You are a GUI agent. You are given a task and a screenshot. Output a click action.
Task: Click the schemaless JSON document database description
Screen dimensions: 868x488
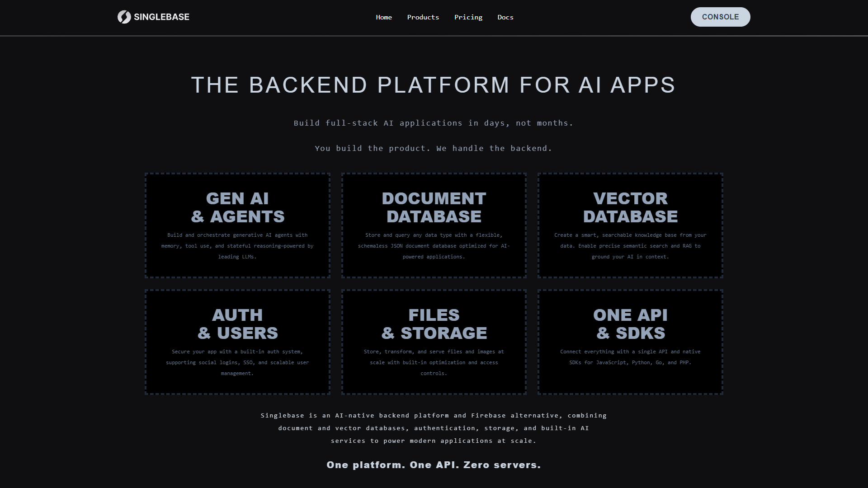click(x=434, y=246)
